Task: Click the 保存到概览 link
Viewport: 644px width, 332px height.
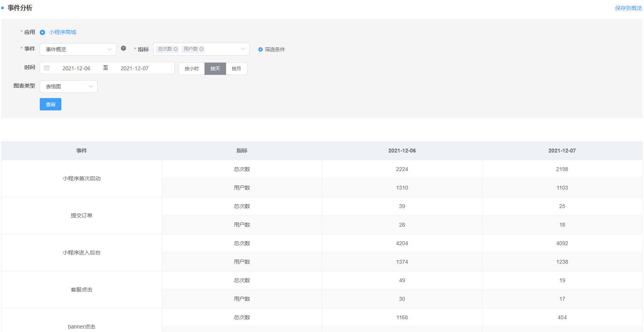Action: [629, 8]
